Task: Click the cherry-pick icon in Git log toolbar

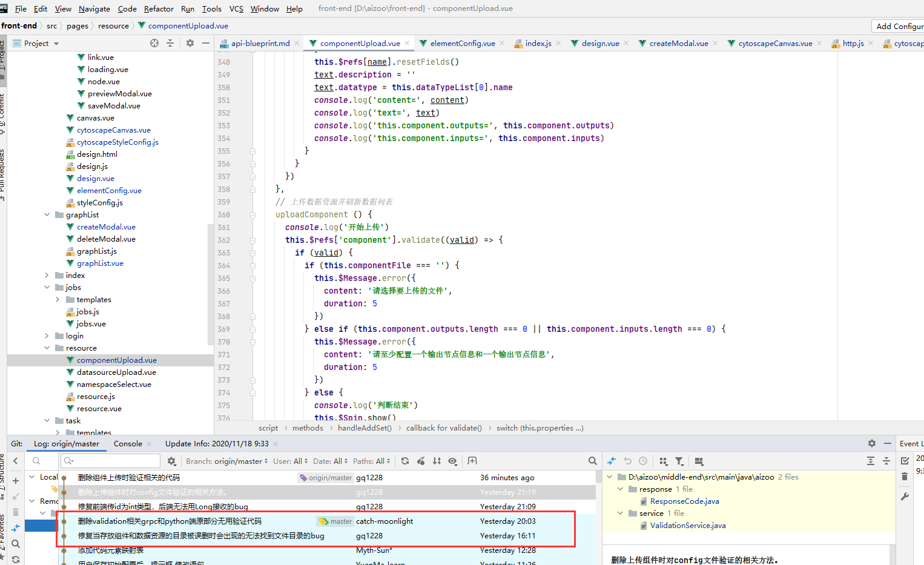Action: tap(421, 461)
